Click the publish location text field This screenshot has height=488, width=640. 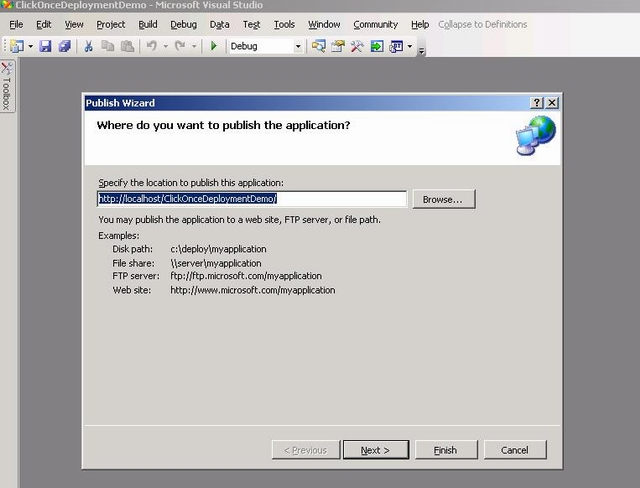[252, 199]
